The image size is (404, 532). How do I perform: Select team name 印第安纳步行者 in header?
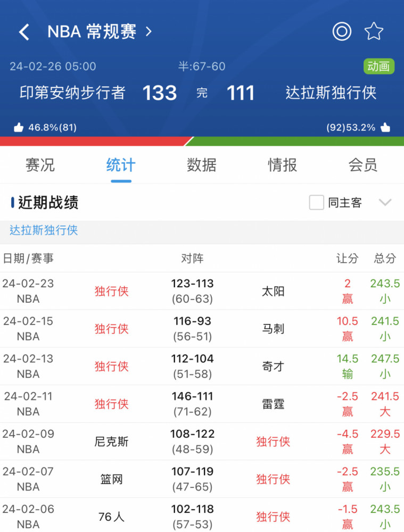72,93
